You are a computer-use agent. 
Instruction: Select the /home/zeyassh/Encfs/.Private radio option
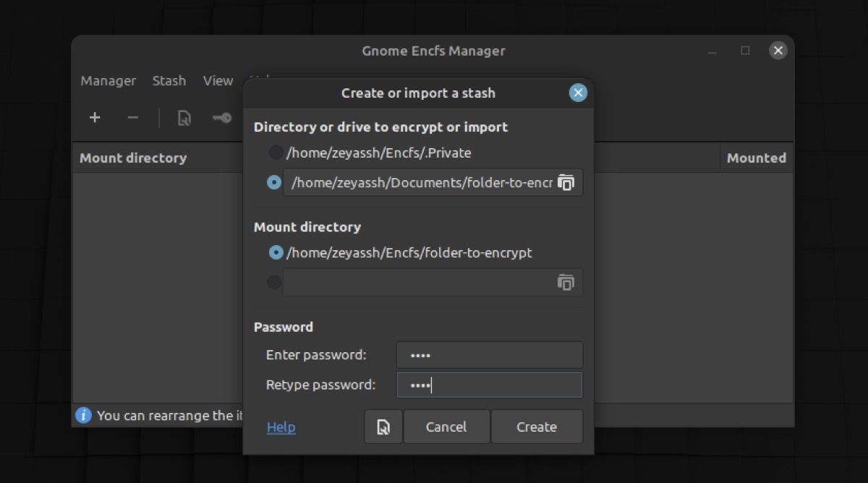[276, 153]
